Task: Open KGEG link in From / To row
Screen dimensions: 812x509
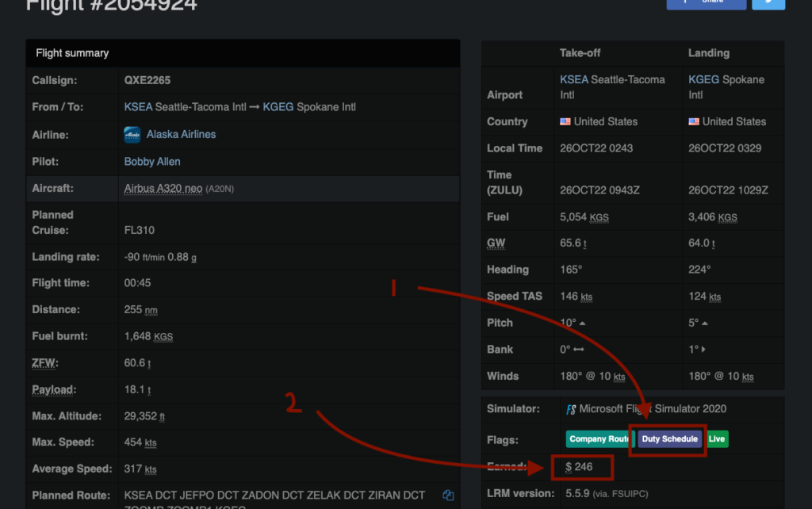Action: [278, 107]
